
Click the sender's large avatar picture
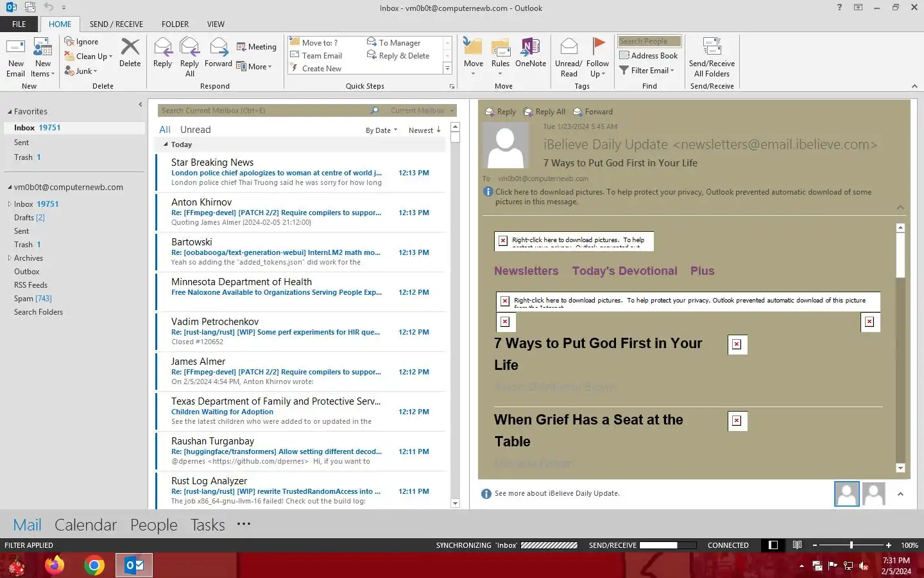point(505,146)
